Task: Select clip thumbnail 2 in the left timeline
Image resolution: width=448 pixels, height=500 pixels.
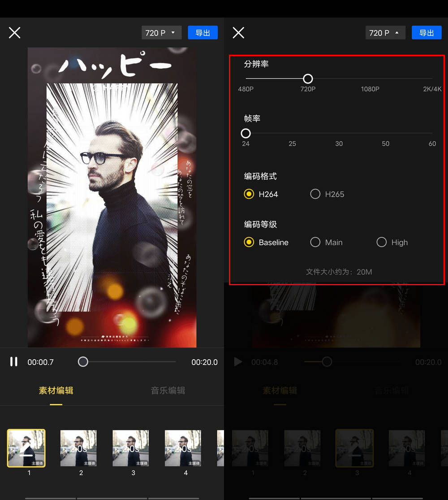Action: click(x=78, y=448)
